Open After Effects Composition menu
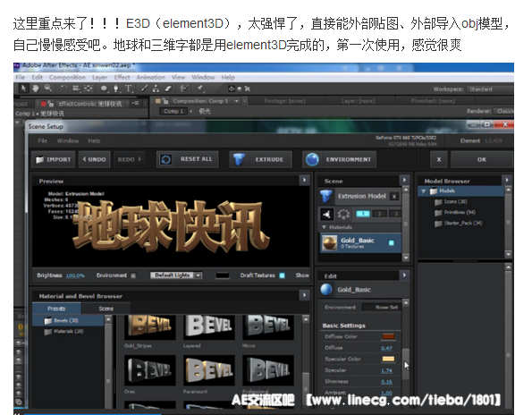The height and width of the screenshot is (415, 532). click(x=67, y=78)
